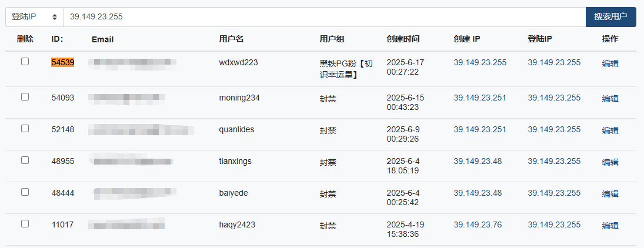
Task: Enable the checkbox for user haqy2423
Action: (25, 224)
